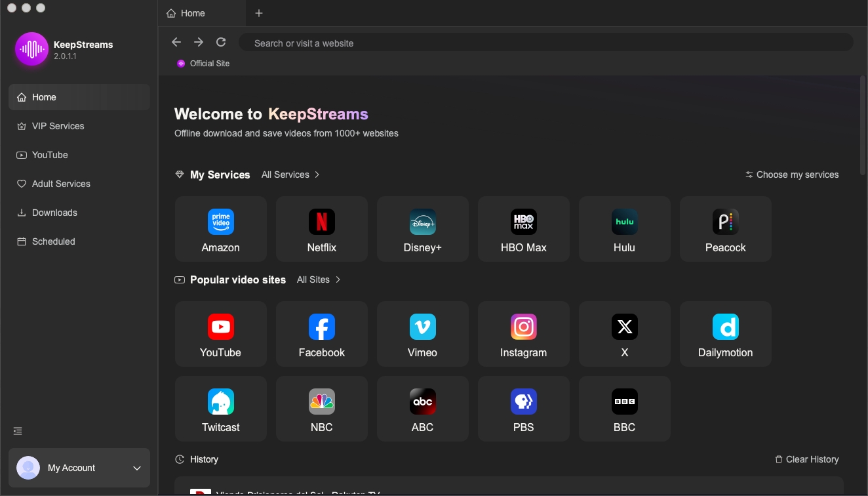Click the Search or visit a website field
Screen dimensions: 868x496
545,43
